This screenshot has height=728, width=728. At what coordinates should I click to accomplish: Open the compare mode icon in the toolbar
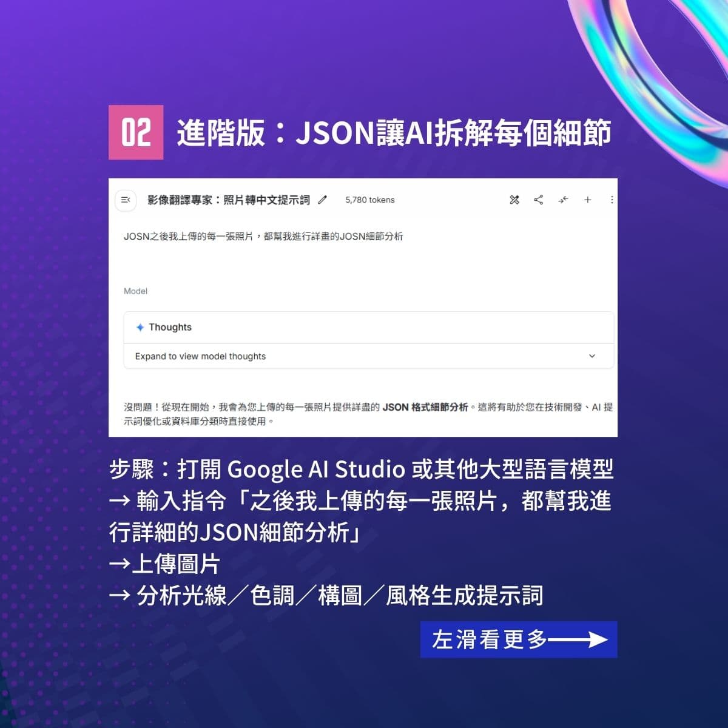(x=514, y=200)
